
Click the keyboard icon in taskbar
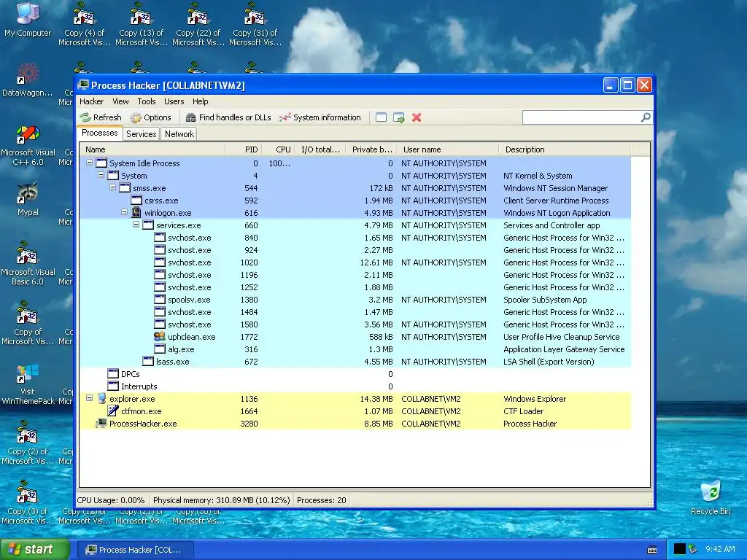[653, 550]
